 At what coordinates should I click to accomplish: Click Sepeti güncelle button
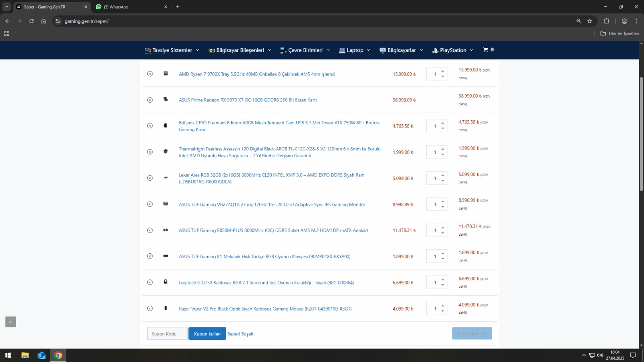(472, 333)
